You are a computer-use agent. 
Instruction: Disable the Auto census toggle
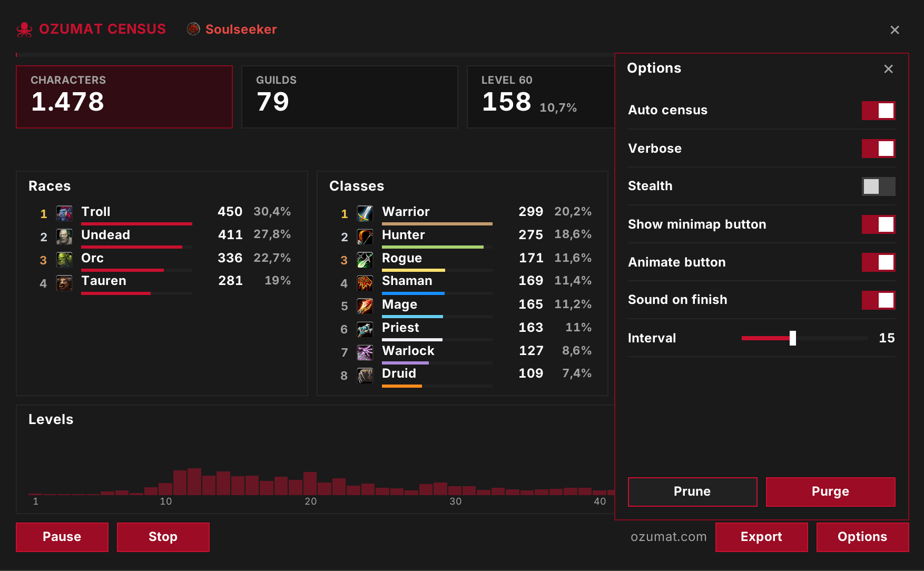pyautogui.click(x=878, y=111)
